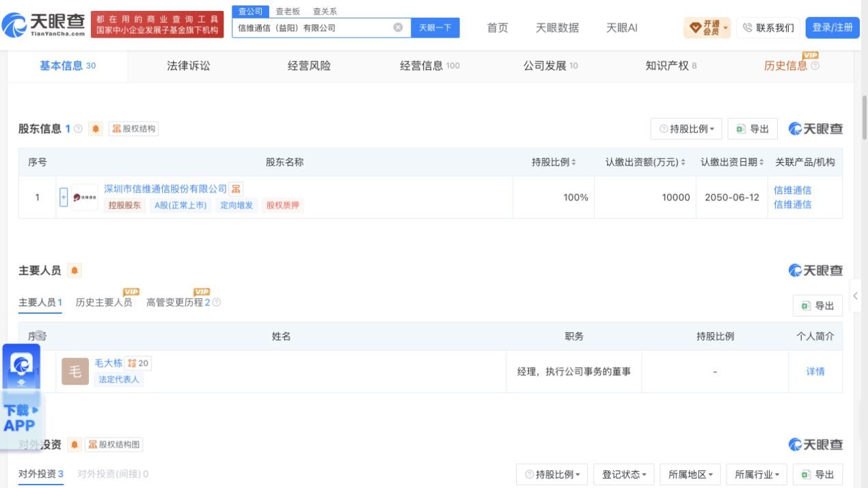868x488 pixels.
Task: Export 主要人员 list with 导出 button
Action: coord(817,306)
